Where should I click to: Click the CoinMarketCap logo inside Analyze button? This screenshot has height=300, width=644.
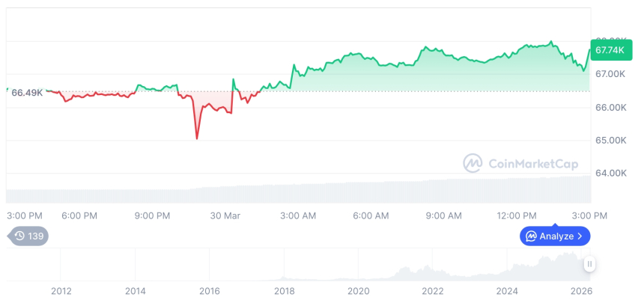531,236
